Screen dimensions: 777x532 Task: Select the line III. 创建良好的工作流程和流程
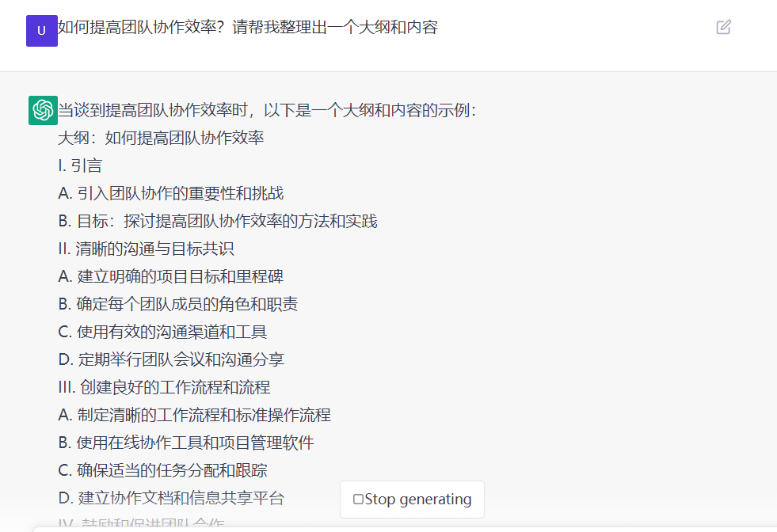(166, 387)
